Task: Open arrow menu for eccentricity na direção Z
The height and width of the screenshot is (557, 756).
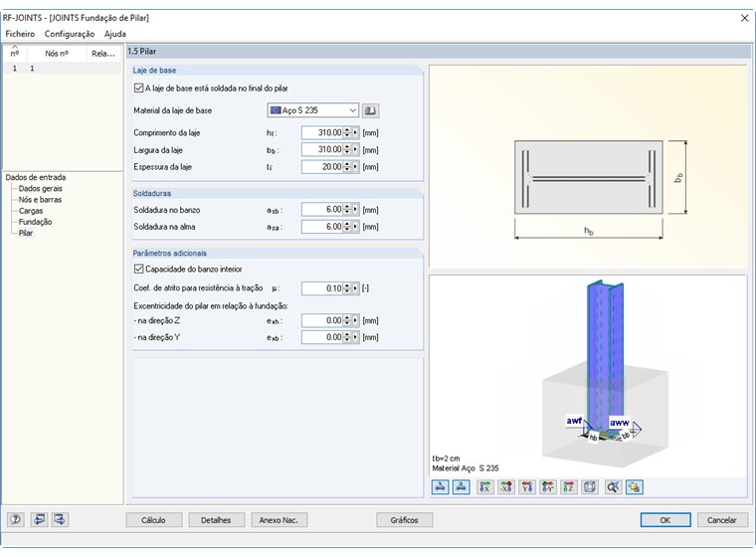Action: 355,320
